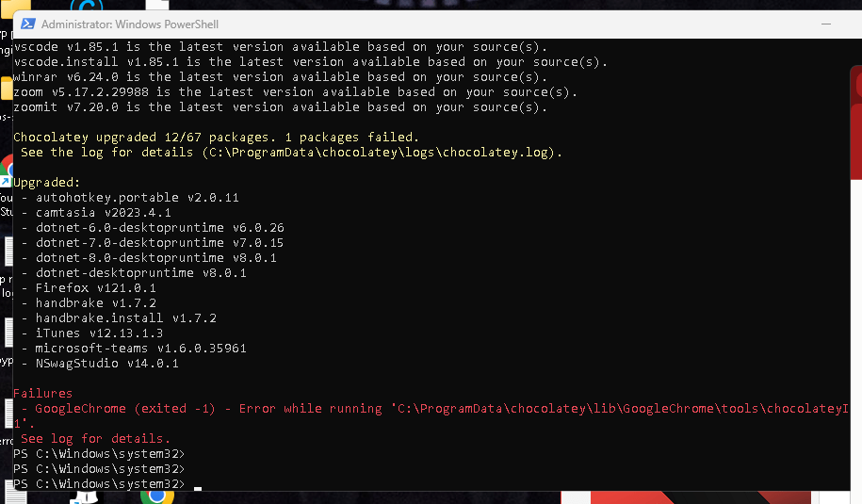The width and height of the screenshot is (862, 504).
Task: Select the 'Firefox v121.0.1' line
Action: tap(89, 288)
